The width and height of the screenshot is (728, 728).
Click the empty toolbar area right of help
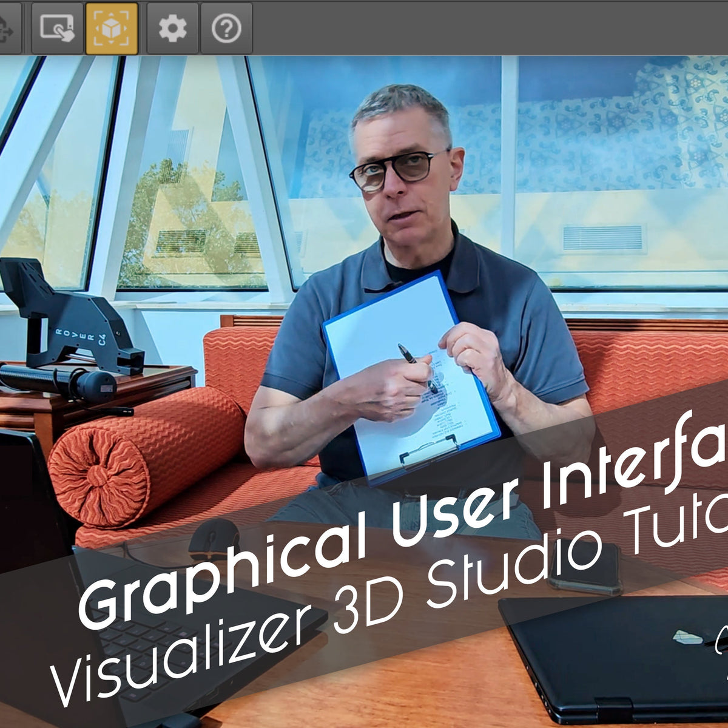(485, 28)
